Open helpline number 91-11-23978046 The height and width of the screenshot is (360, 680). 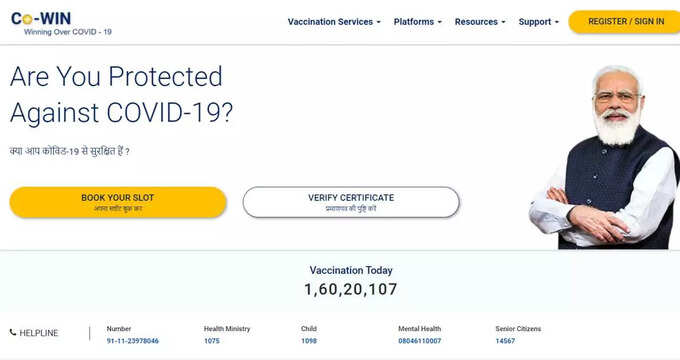pyautogui.click(x=133, y=341)
